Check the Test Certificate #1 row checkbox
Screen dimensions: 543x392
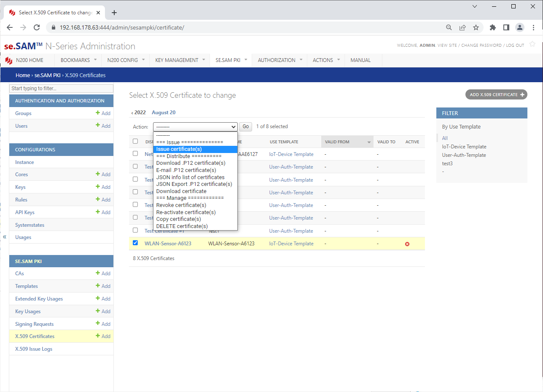point(135,230)
